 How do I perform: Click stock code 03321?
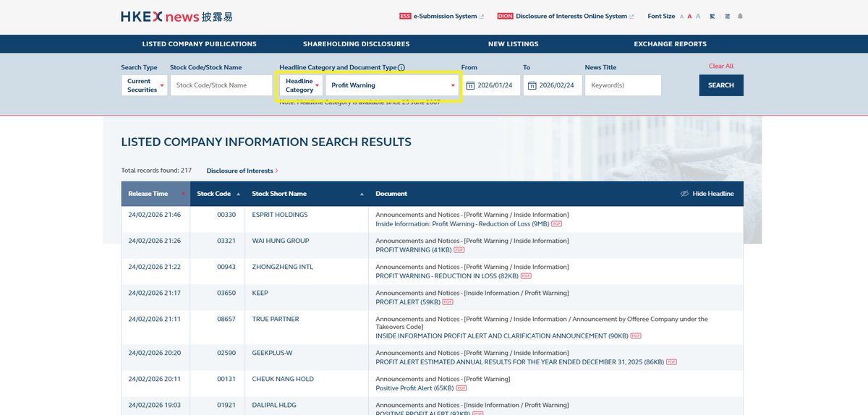[226, 241]
